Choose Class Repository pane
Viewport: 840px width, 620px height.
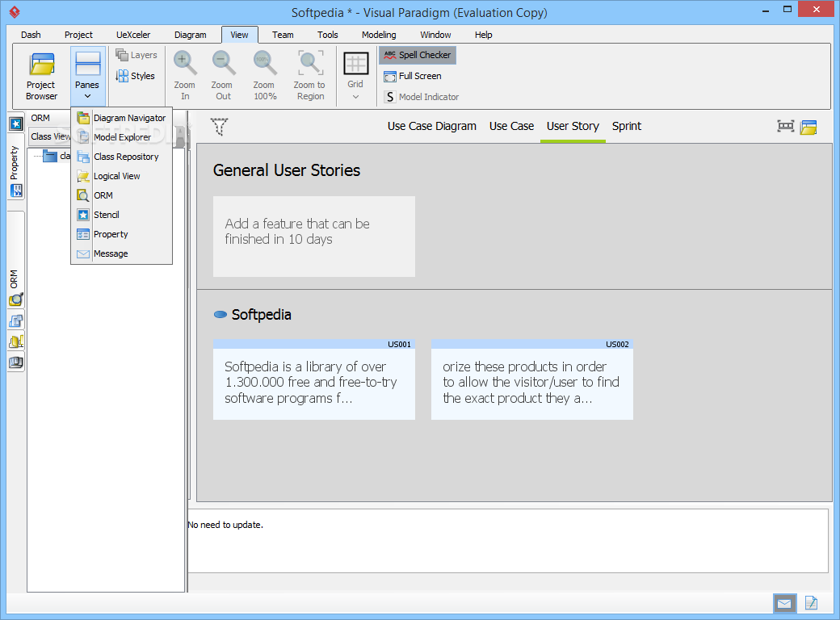(122, 157)
